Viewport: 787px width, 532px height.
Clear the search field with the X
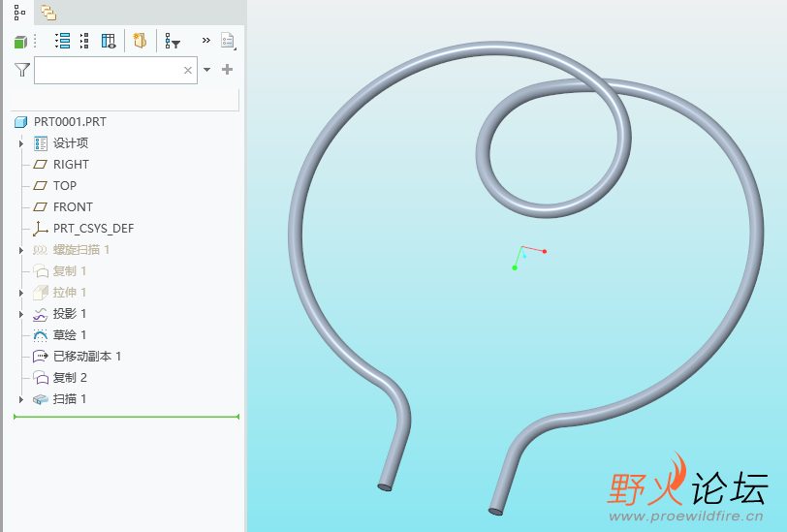pos(188,71)
